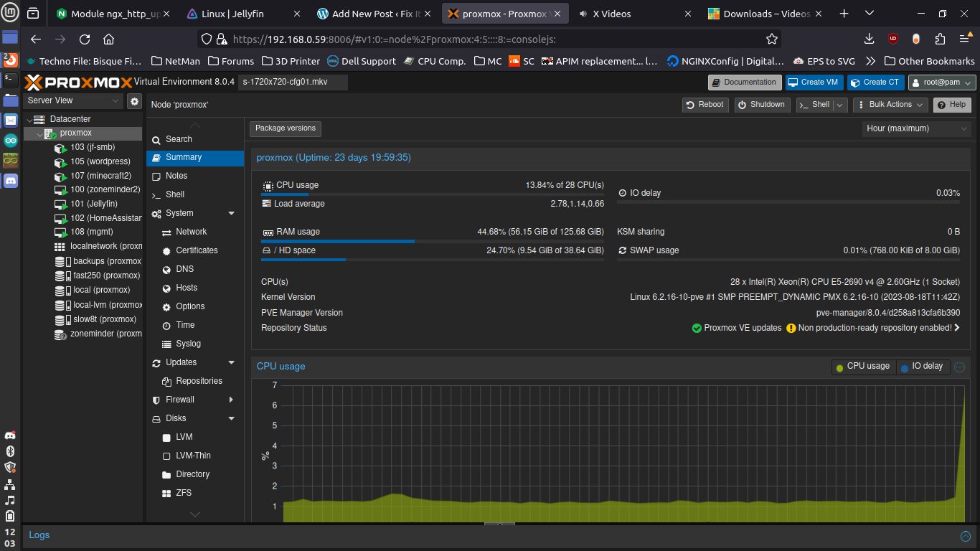The image size is (980, 551).
Task: Open the Search menu item
Action: (195, 139)
